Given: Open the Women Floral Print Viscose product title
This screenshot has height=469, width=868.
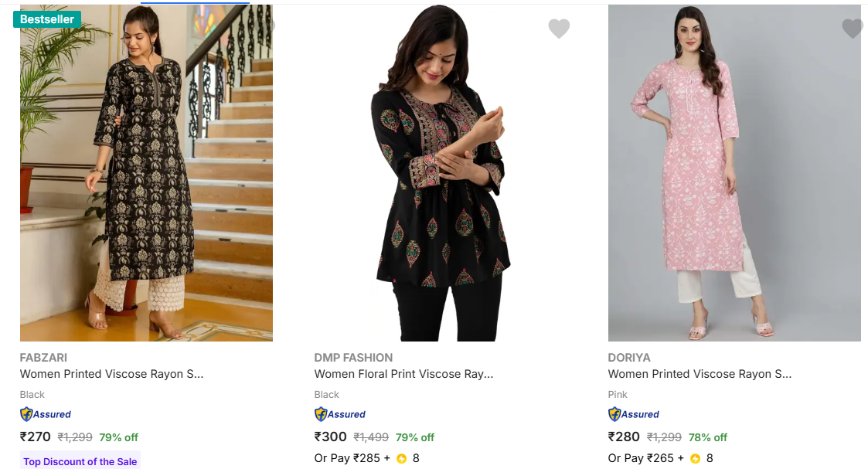Looking at the screenshot, I should coord(403,374).
